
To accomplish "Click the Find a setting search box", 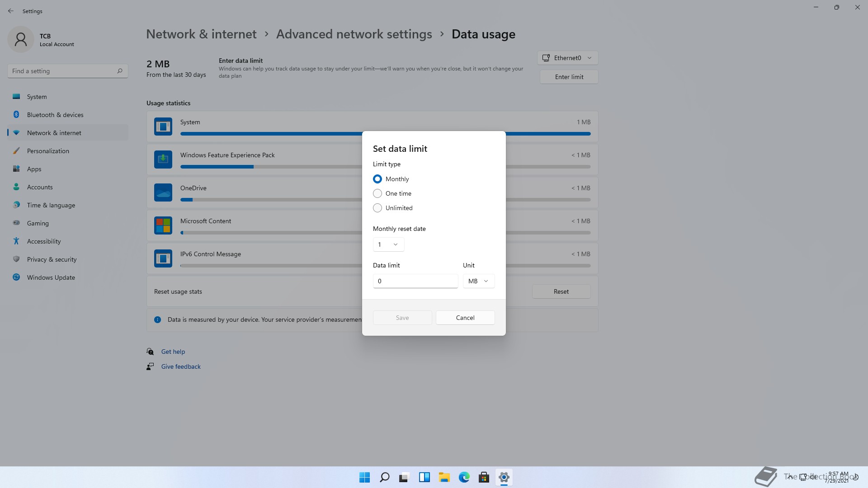I will click(x=68, y=71).
